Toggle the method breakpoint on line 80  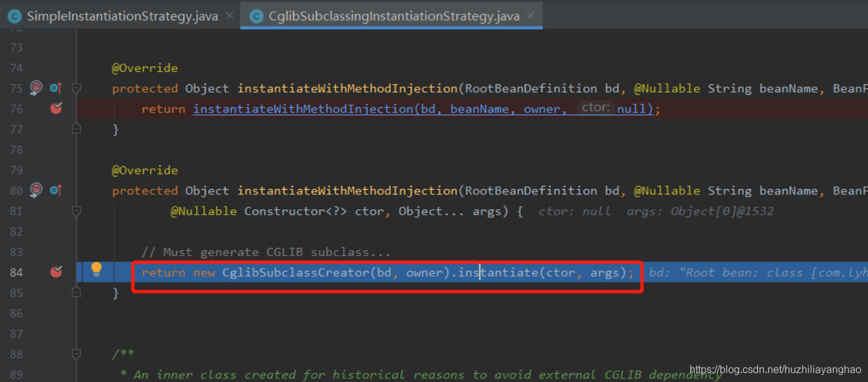pos(37,190)
